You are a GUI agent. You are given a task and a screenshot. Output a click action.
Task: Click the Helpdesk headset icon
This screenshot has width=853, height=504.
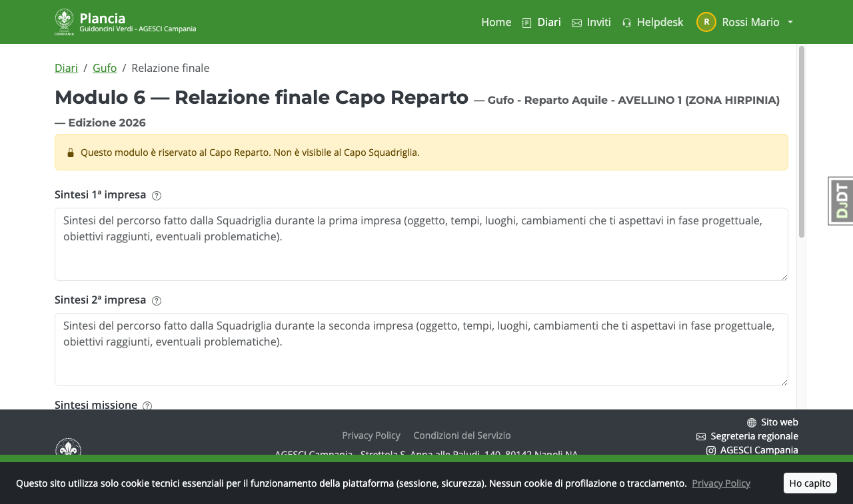(626, 23)
